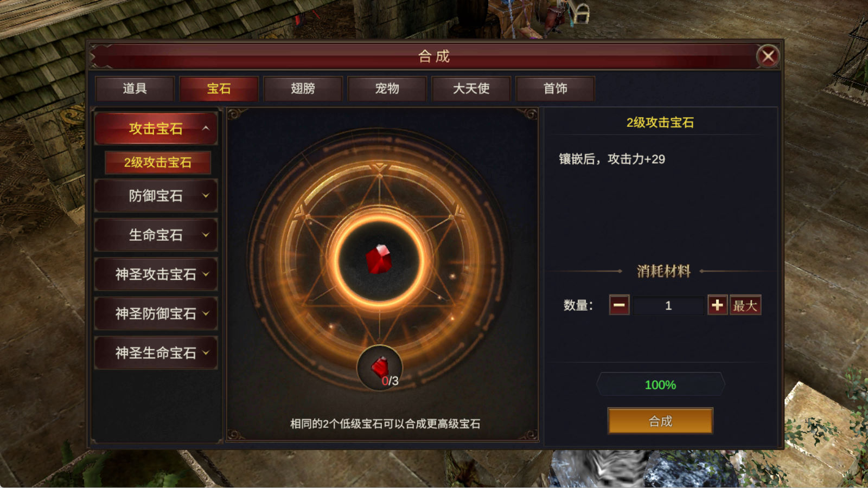
Task: Expand the 生命宝石 category
Action: [156, 235]
